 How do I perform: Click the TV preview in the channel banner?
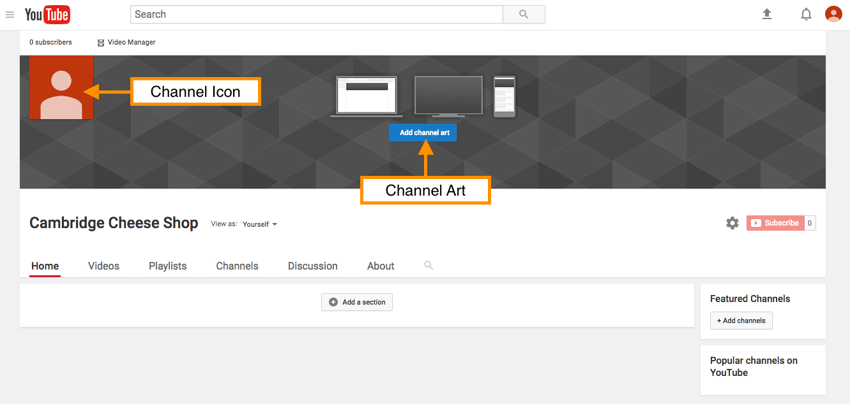(x=448, y=96)
